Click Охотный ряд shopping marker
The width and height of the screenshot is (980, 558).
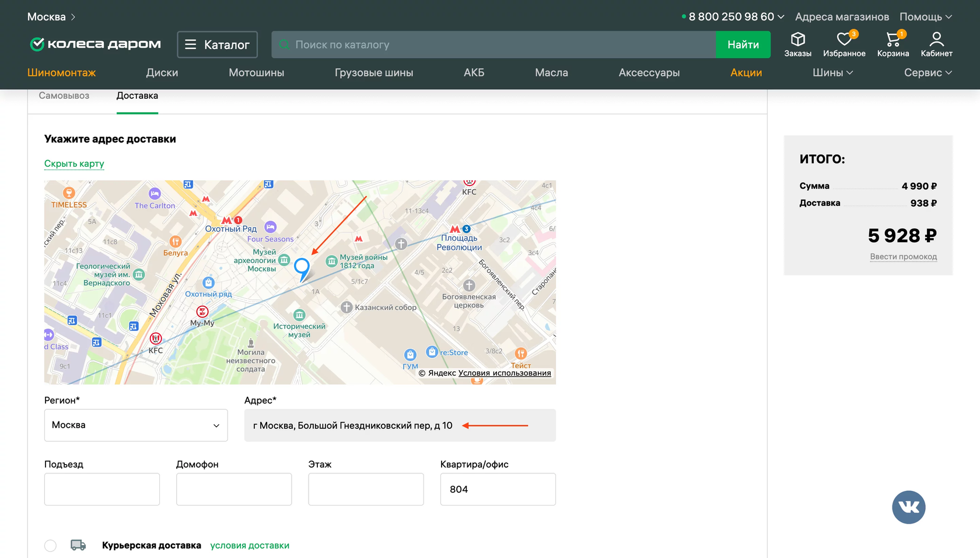pyautogui.click(x=208, y=283)
